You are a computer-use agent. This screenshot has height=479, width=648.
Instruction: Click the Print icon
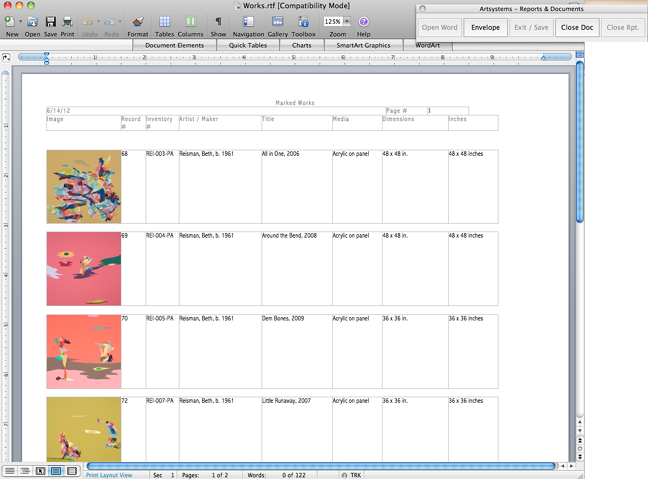(x=67, y=21)
